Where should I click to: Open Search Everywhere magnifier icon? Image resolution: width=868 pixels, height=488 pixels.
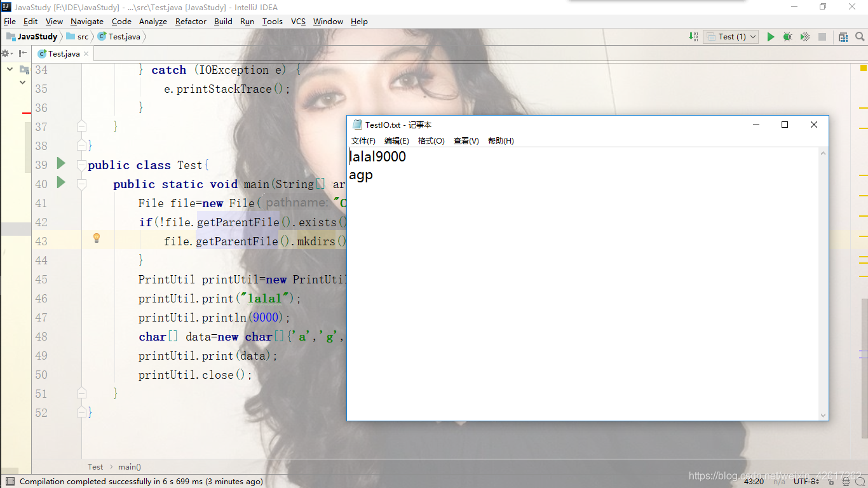[x=859, y=37]
